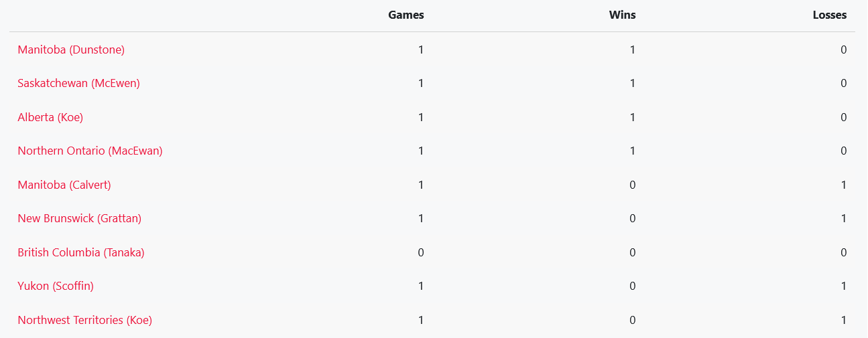Click the Losses value for Manitoba (Calvert)
The width and height of the screenshot is (868, 338).
click(x=843, y=185)
